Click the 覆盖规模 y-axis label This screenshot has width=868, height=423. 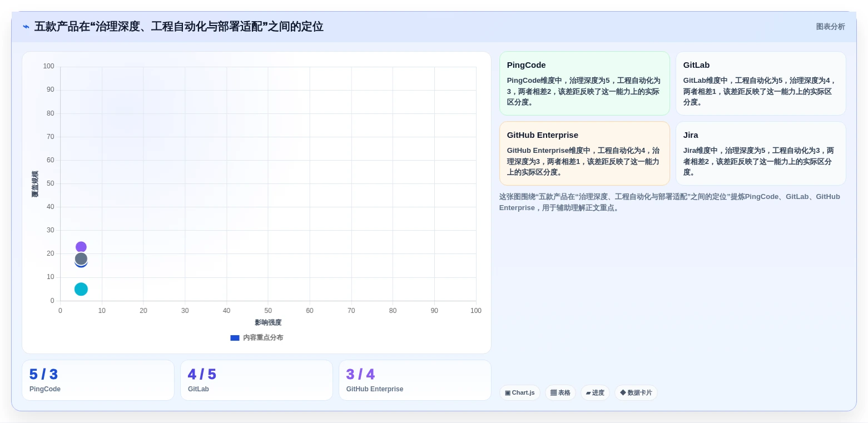[x=35, y=184]
